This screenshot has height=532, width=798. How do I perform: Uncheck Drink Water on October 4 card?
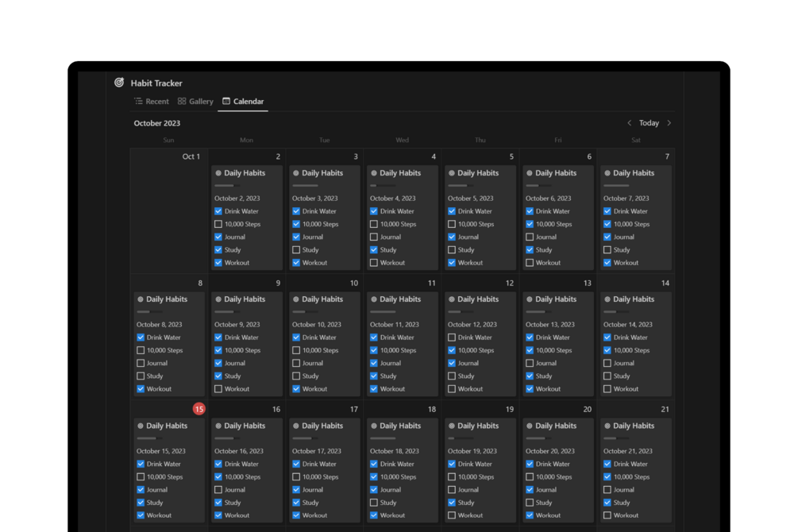(x=374, y=211)
